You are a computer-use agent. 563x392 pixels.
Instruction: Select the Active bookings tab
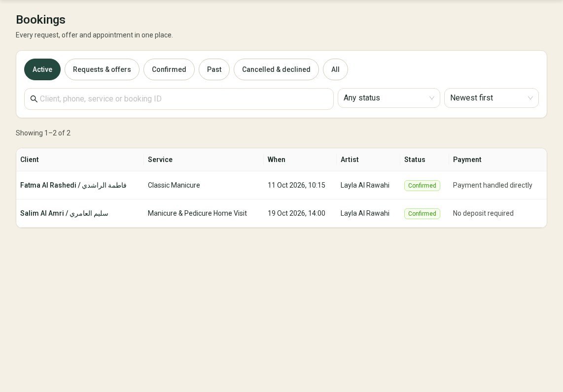pyautogui.click(x=42, y=69)
